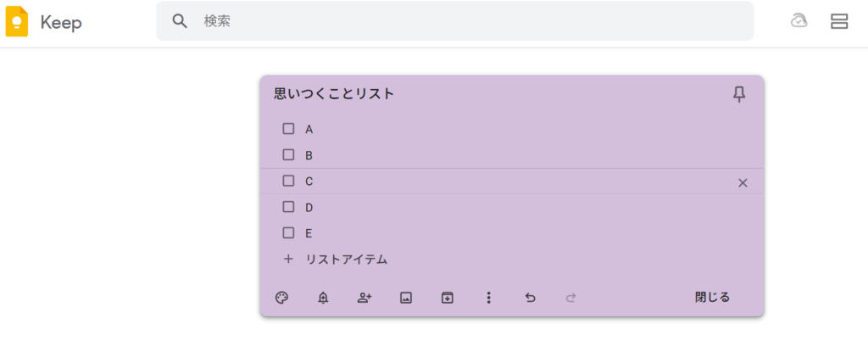Insert an image into the note

tap(406, 298)
